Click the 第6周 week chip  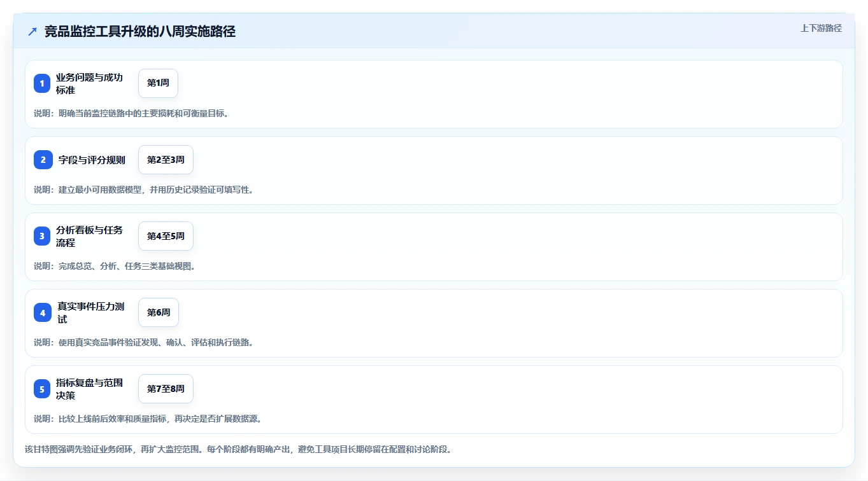click(x=159, y=312)
